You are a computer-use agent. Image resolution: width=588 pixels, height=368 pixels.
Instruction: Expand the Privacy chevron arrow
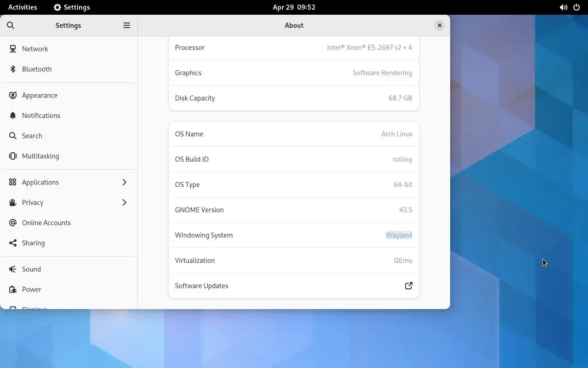(124, 202)
